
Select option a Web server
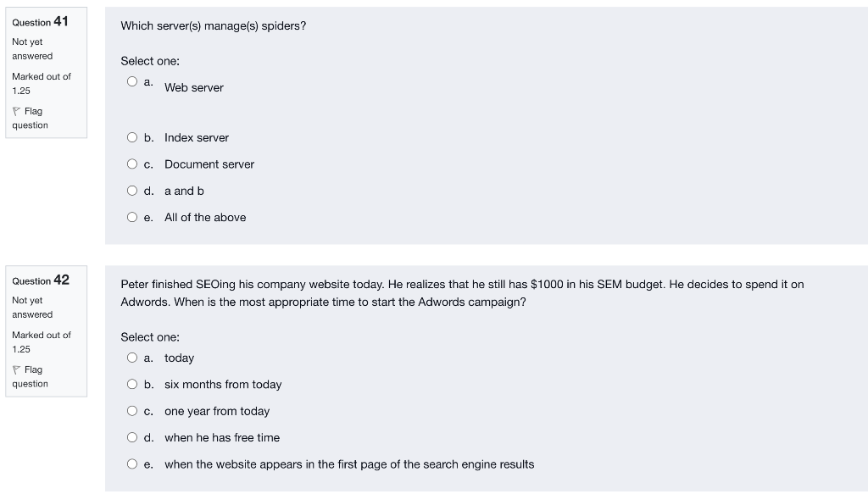132,81
